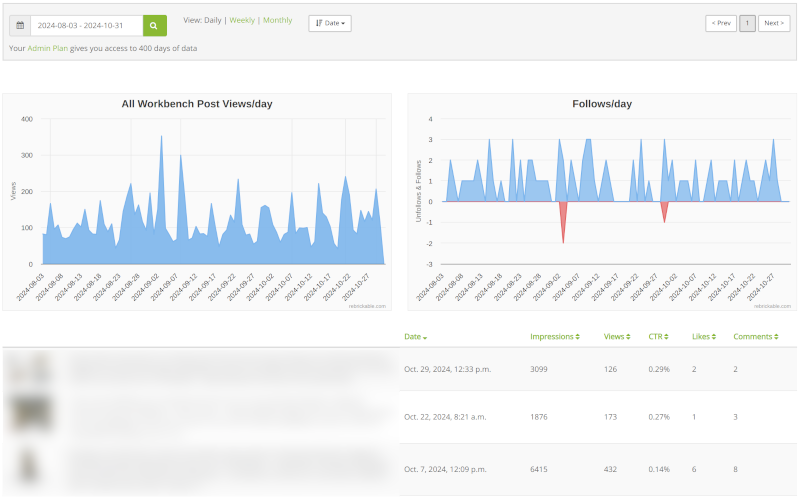This screenshot has height=498, width=800.
Task: Sort table by CTR column
Action: [x=660, y=337]
